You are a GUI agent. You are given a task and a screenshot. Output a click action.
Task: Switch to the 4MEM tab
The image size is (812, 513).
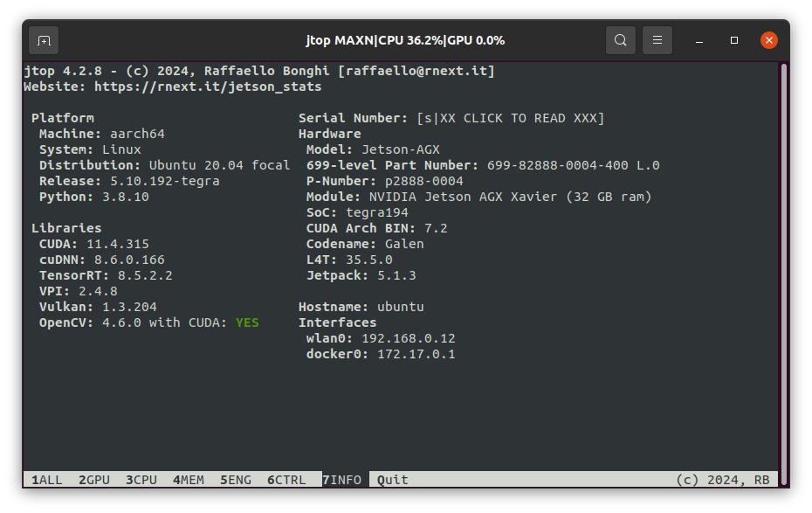pos(189,480)
